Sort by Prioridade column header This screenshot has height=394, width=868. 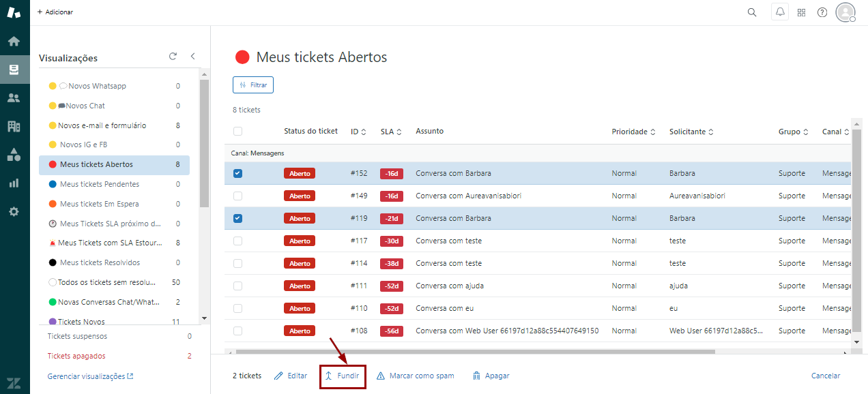tap(634, 132)
